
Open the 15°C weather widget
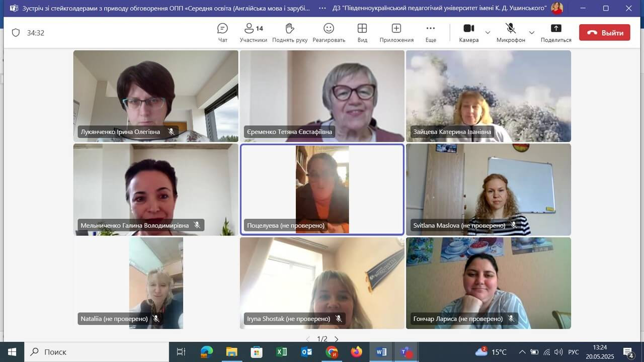(x=491, y=352)
